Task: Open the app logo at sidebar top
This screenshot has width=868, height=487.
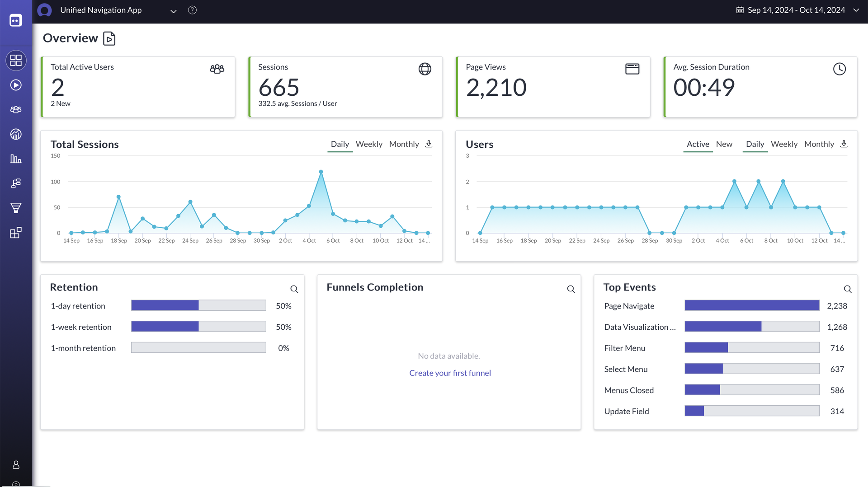Action: pos(16,20)
